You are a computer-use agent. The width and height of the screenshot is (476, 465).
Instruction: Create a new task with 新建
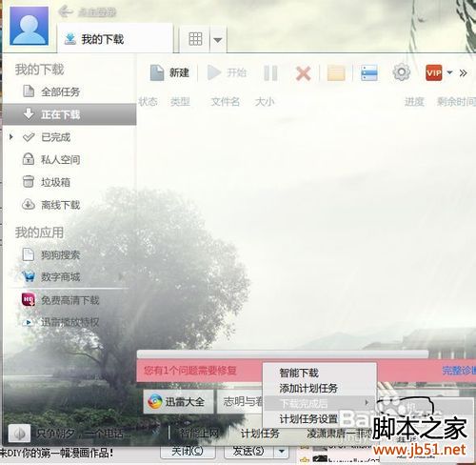tap(169, 72)
